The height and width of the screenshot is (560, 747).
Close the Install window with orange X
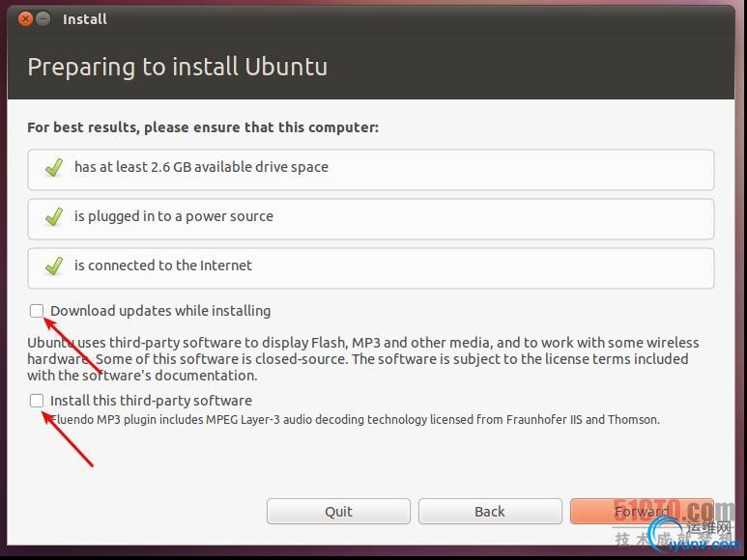pyautogui.click(x=25, y=19)
